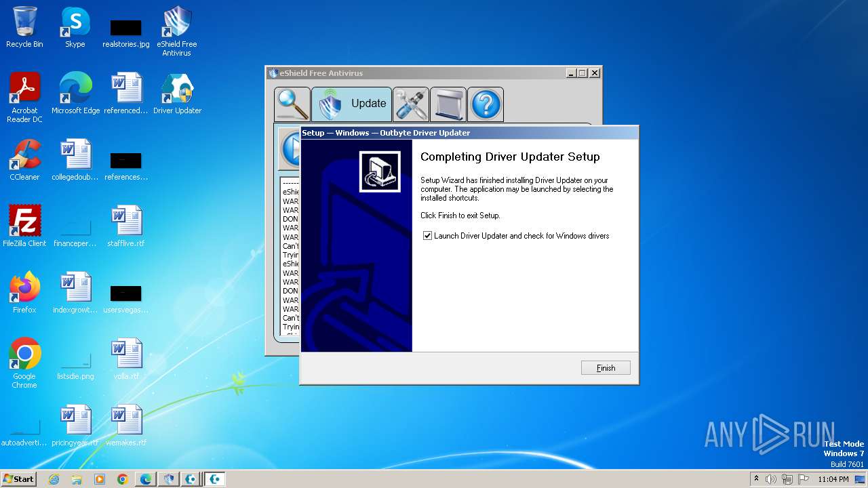The image size is (868, 488).
Task: Open referenced document on desktop
Action: [126, 94]
